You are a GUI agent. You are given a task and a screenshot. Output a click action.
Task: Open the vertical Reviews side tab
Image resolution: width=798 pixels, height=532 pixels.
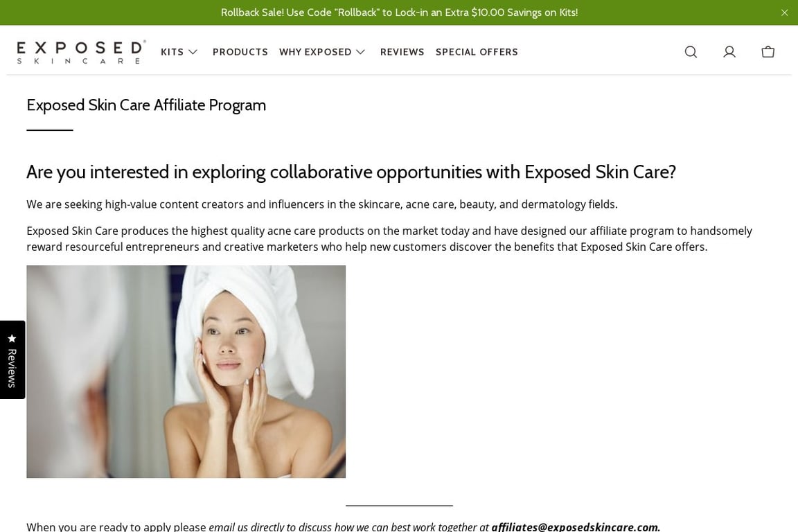coord(12,360)
